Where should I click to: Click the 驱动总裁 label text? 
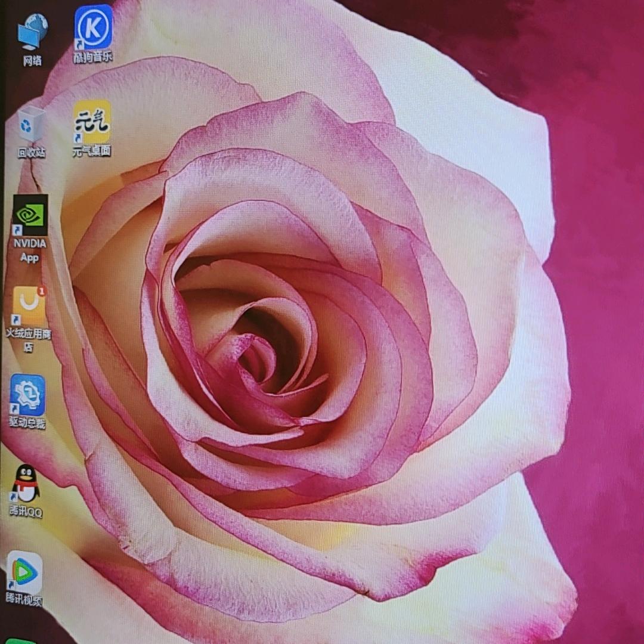point(27,423)
